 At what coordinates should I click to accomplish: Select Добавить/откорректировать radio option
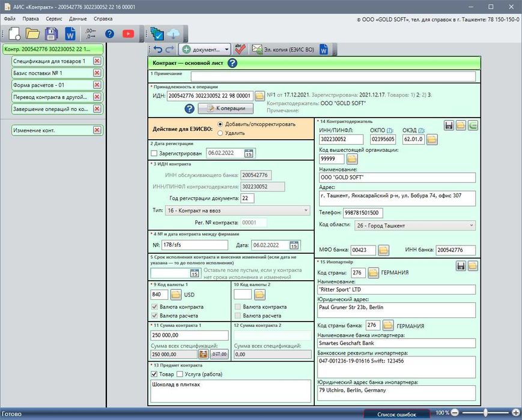[x=220, y=124]
